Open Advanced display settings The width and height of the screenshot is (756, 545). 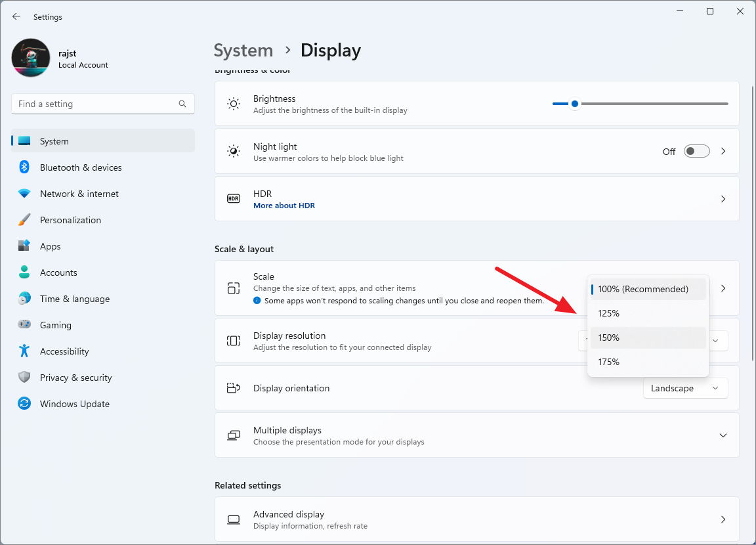coord(477,519)
